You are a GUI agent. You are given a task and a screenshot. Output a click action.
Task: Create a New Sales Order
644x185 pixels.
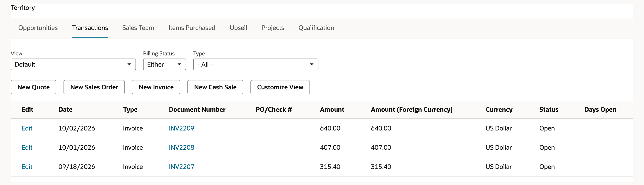(94, 87)
